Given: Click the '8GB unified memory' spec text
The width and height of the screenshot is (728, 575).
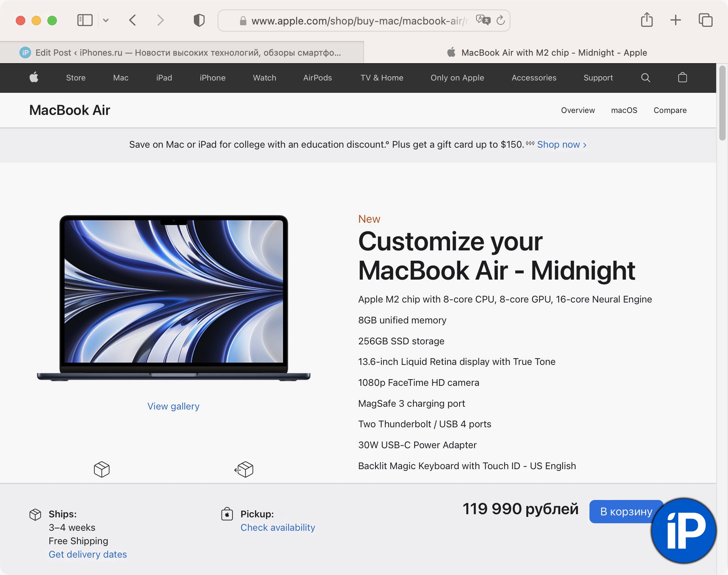Looking at the screenshot, I should pos(402,320).
